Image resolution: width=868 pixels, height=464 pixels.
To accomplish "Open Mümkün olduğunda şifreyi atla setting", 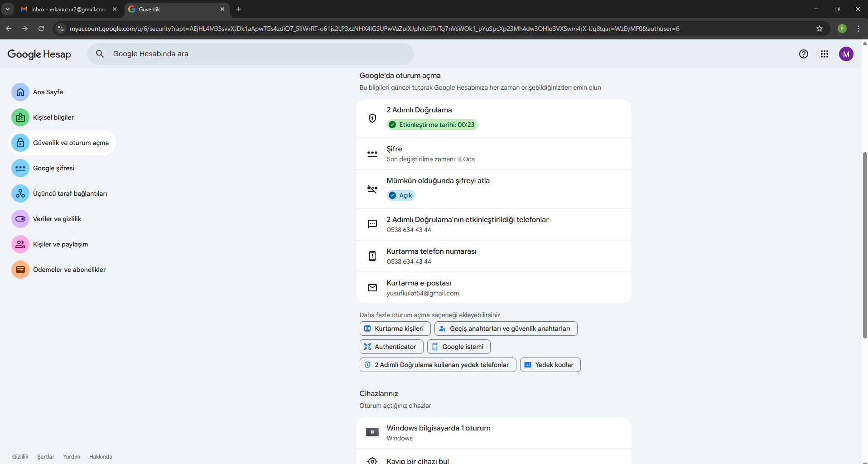I will click(494, 189).
